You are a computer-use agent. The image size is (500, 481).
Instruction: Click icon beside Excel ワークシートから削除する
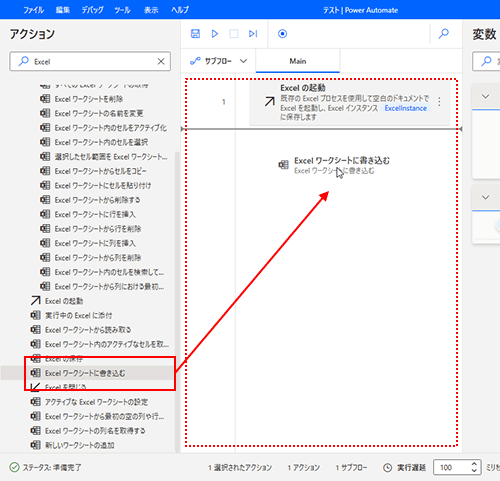coord(45,200)
